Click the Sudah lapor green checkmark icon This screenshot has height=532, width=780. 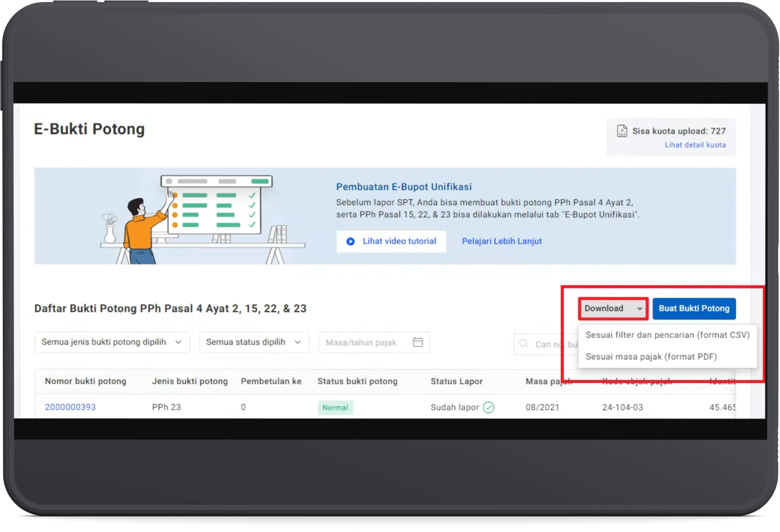click(488, 407)
